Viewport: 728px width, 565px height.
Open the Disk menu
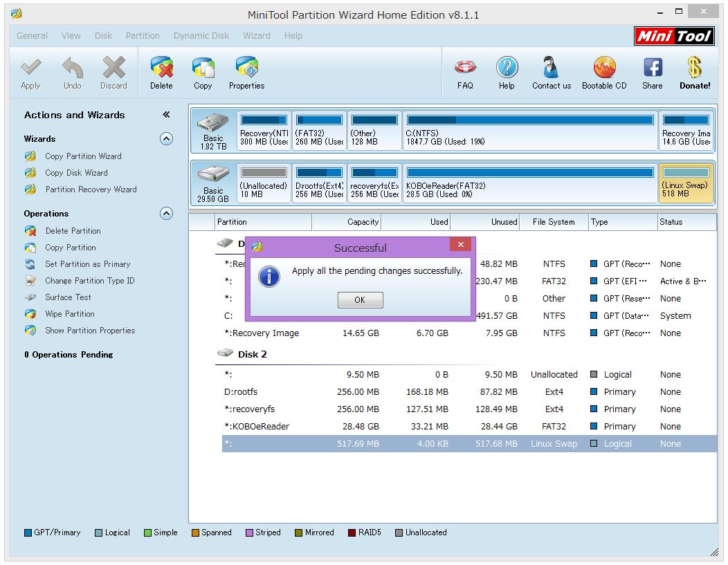103,36
